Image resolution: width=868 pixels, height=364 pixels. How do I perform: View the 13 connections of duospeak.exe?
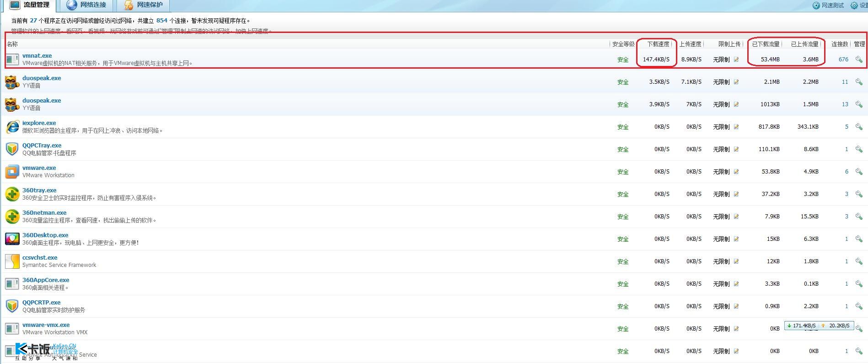pyautogui.click(x=845, y=104)
